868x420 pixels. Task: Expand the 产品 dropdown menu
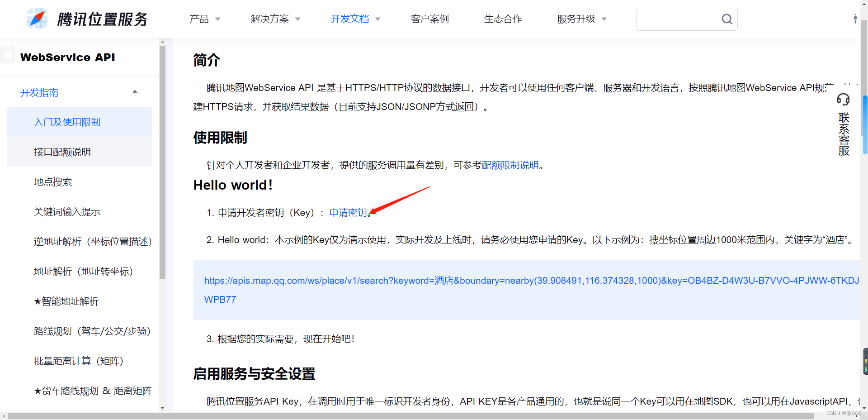pyautogui.click(x=205, y=19)
